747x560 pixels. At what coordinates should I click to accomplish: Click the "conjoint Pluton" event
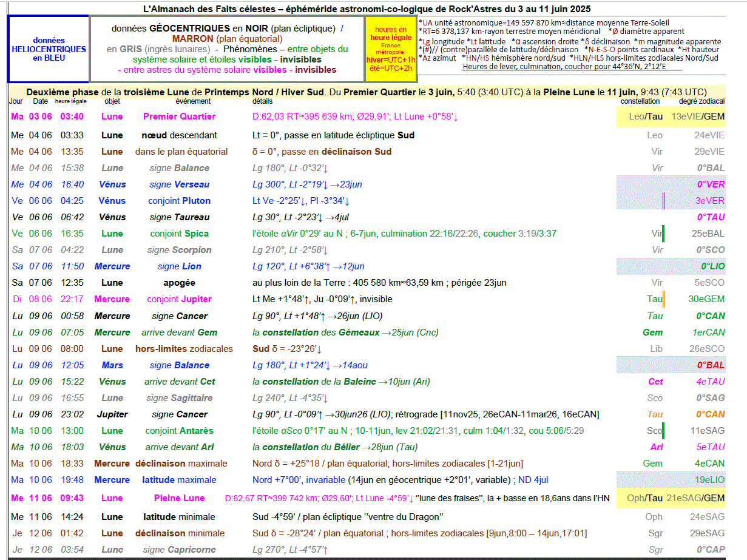coord(179,201)
